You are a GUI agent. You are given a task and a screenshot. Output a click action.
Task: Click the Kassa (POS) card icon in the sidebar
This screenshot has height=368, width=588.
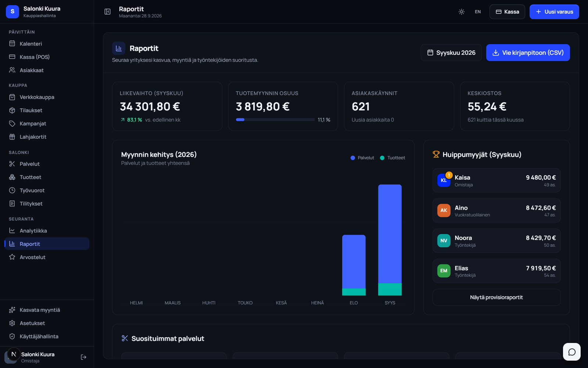point(12,57)
